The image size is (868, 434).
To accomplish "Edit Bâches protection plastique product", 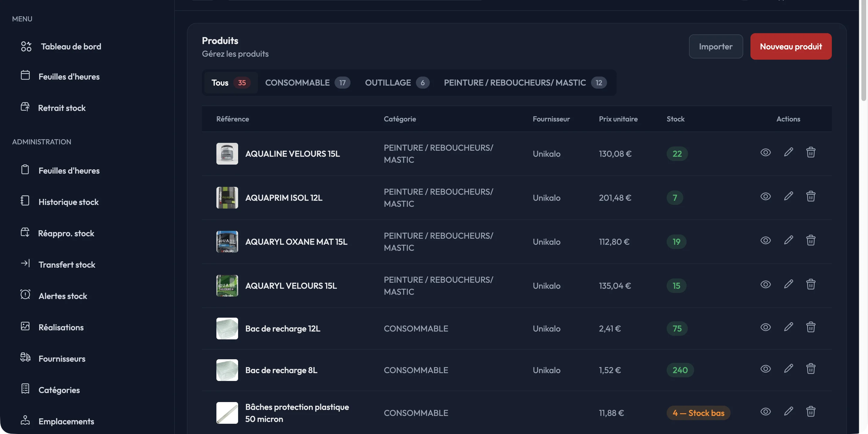I will 788,411.
